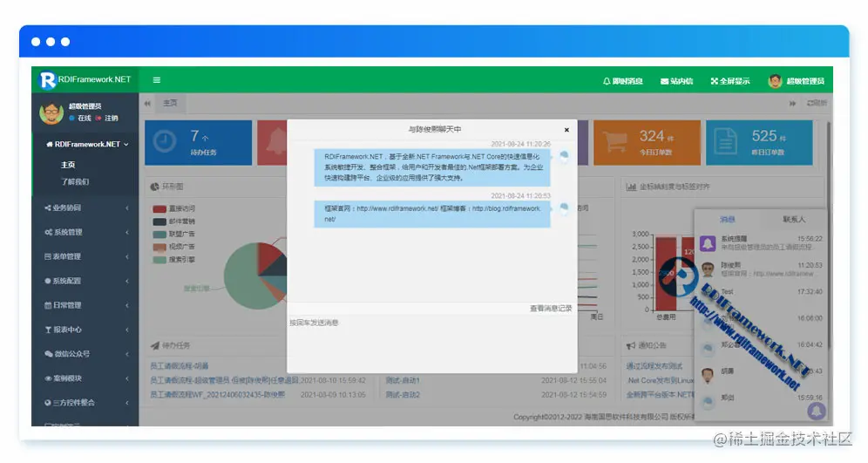The height and width of the screenshot is (463, 868).
Task: Click 查看消息记录 in chat dialog
Action: pyautogui.click(x=551, y=309)
